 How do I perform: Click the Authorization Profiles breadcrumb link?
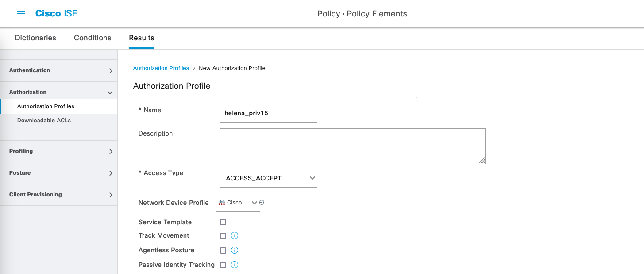(161, 68)
